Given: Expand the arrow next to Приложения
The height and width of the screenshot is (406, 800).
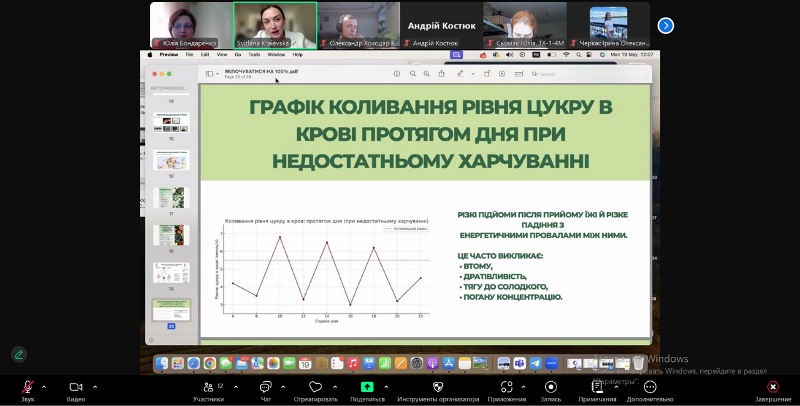Looking at the screenshot, I should point(523,387).
